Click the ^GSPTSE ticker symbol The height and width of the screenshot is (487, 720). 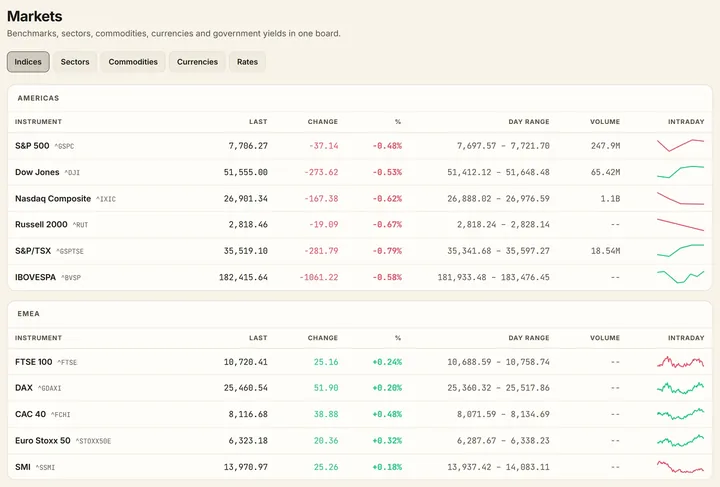[70, 252]
